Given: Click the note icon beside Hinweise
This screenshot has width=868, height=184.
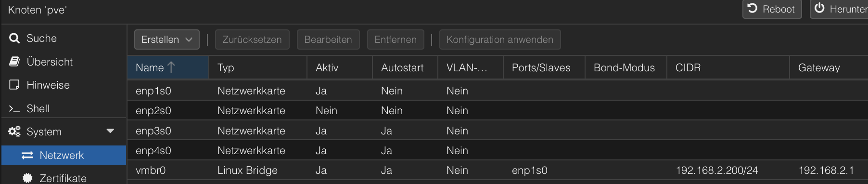Looking at the screenshot, I should pos(14,85).
